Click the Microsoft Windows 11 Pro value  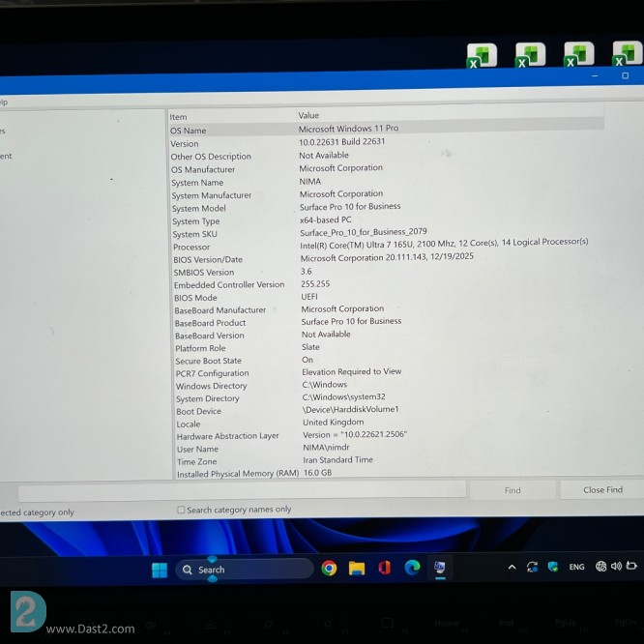tap(348, 129)
